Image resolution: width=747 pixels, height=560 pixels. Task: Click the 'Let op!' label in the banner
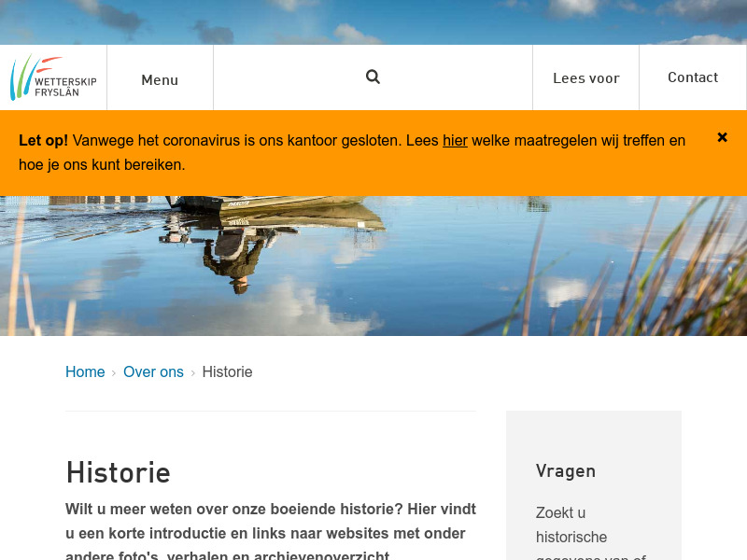(x=43, y=140)
